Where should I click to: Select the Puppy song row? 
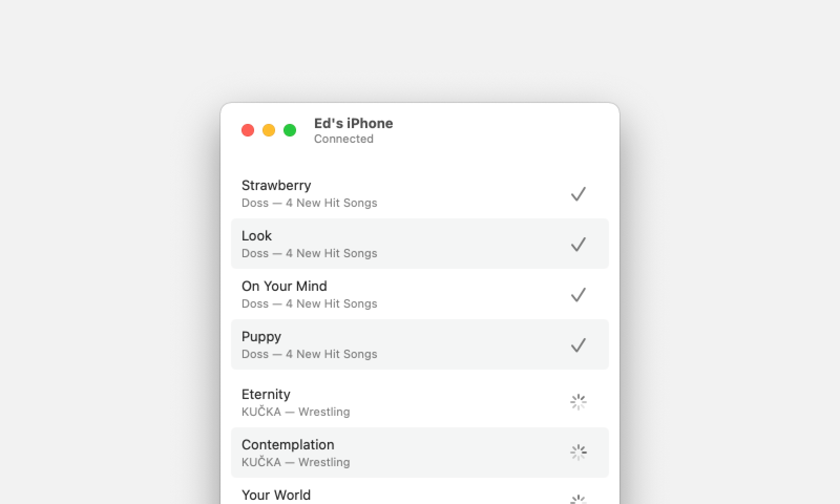point(420,344)
